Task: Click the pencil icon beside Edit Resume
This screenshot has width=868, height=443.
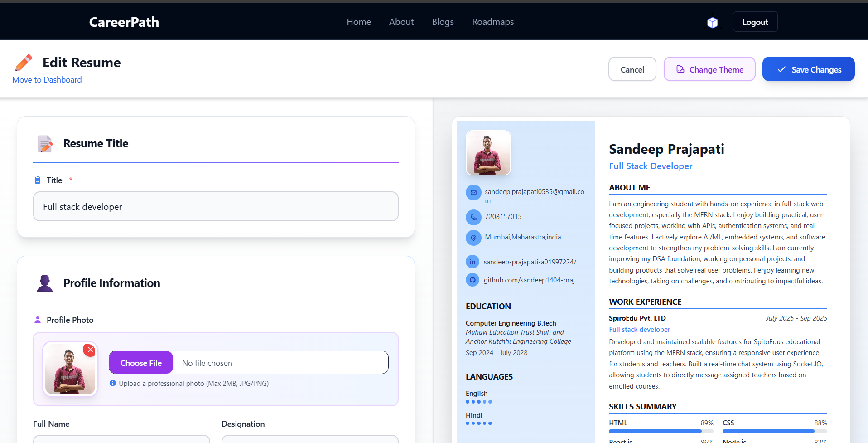Action: (24, 62)
